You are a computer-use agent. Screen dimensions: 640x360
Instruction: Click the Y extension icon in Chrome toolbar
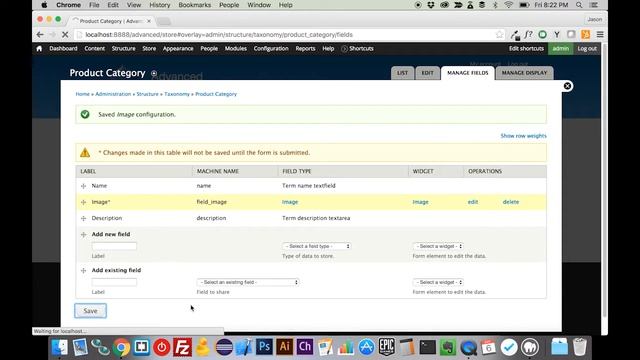pos(557,35)
